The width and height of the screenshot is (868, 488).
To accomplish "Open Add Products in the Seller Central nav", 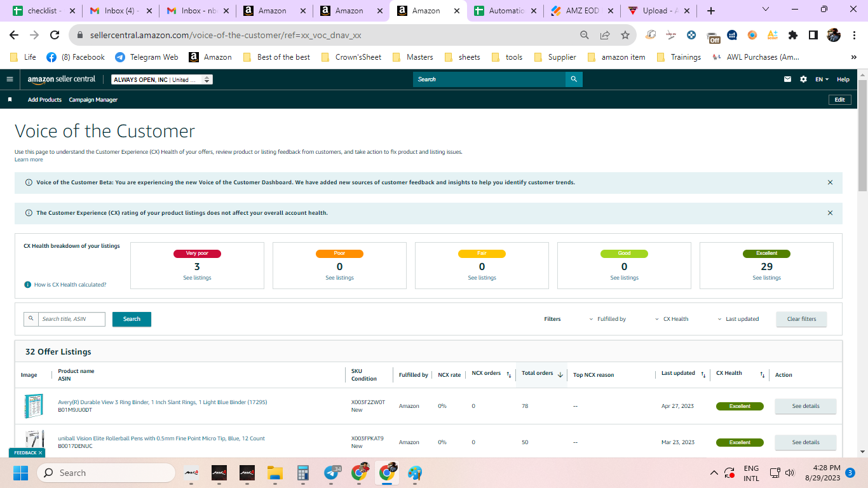I will [x=44, y=100].
